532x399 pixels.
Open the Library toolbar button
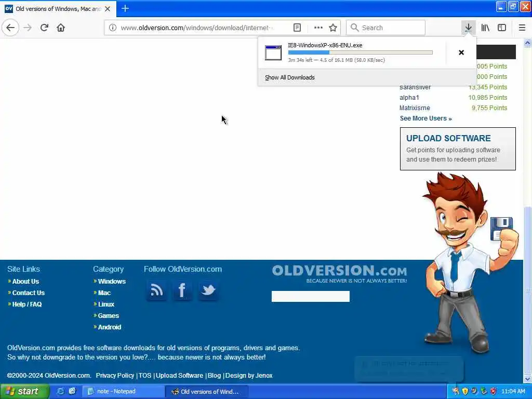pos(485,28)
